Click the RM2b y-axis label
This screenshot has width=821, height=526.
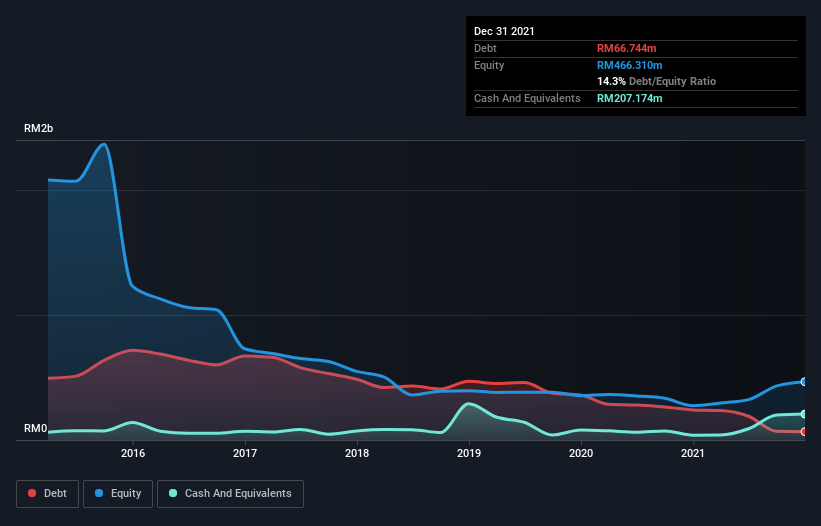pyautogui.click(x=38, y=128)
